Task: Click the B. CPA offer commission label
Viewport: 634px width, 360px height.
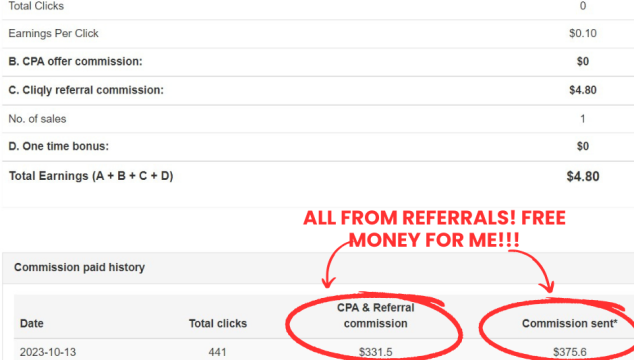Action: pos(75,61)
